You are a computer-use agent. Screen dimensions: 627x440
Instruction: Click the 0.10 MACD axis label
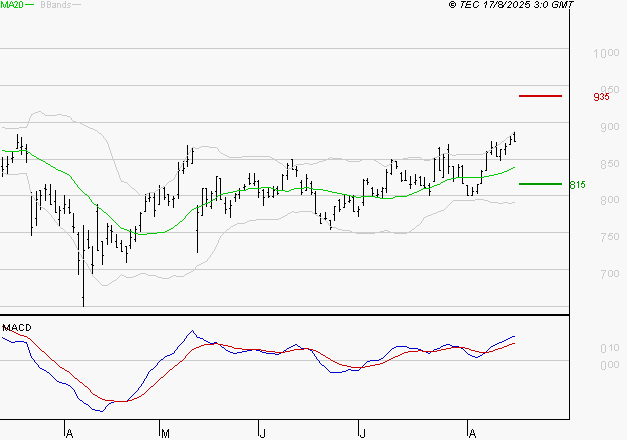click(609, 348)
